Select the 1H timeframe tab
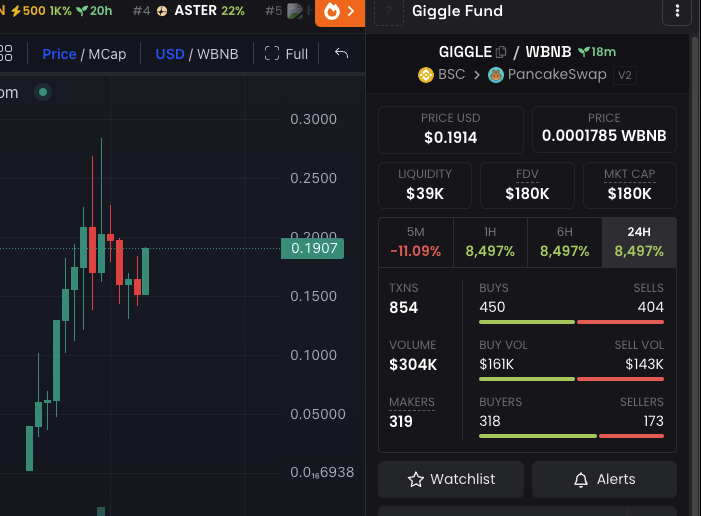 (x=490, y=242)
